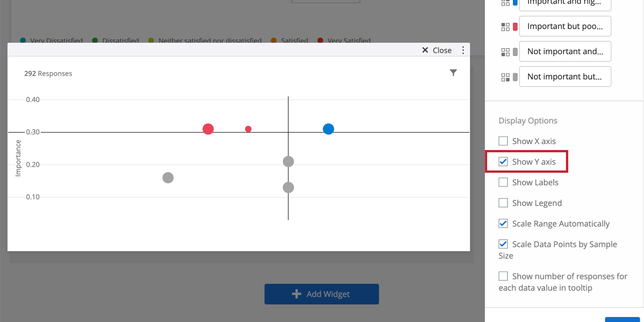Click the grid handle beside Not important and...
Image resolution: width=644 pixels, height=322 pixels.
pos(505,52)
